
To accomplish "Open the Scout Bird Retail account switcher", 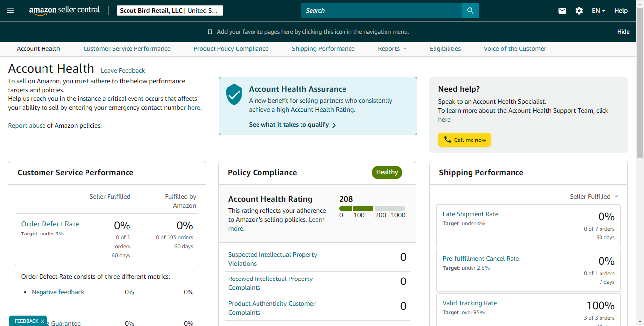I will coord(170,10).
